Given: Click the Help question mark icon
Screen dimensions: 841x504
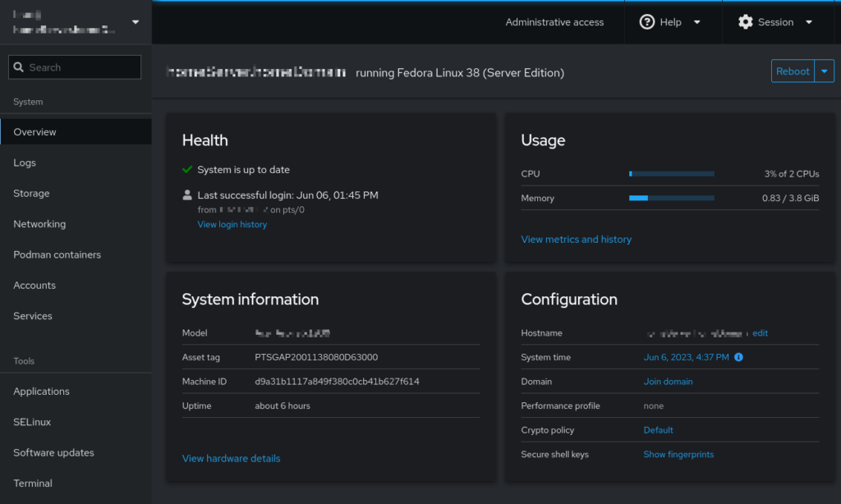Looking at the screenshot, I should click(647, 22).
